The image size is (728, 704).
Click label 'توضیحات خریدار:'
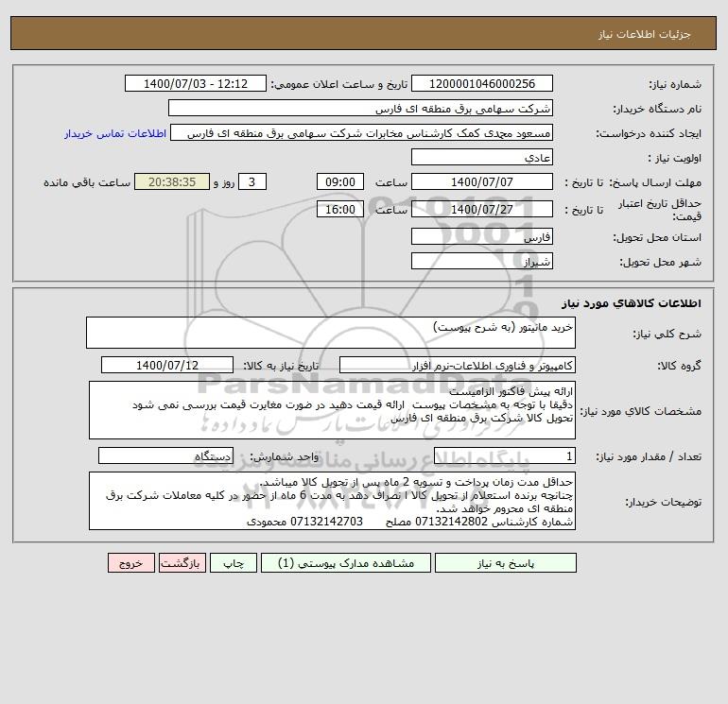(x=664, y=502)
